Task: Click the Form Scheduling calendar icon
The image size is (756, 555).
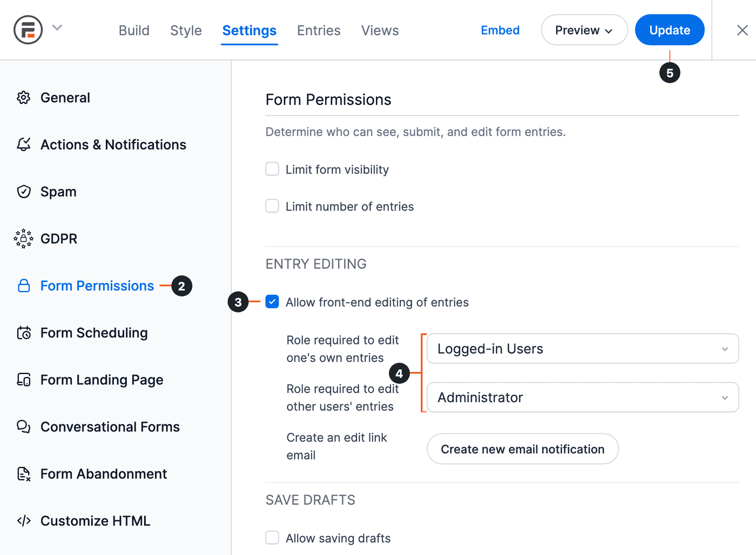Action: [x=24, y=333]
